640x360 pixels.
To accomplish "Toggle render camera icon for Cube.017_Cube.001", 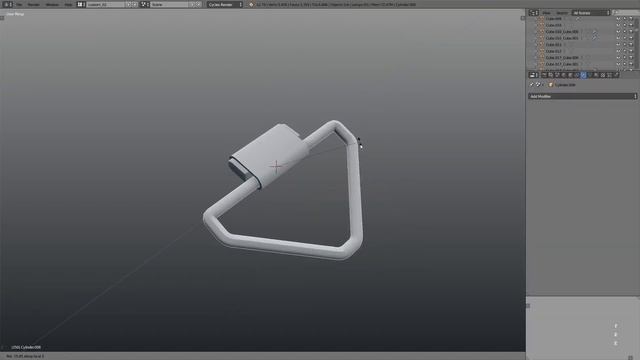I will pyautogui.click(x=631, y=64).
